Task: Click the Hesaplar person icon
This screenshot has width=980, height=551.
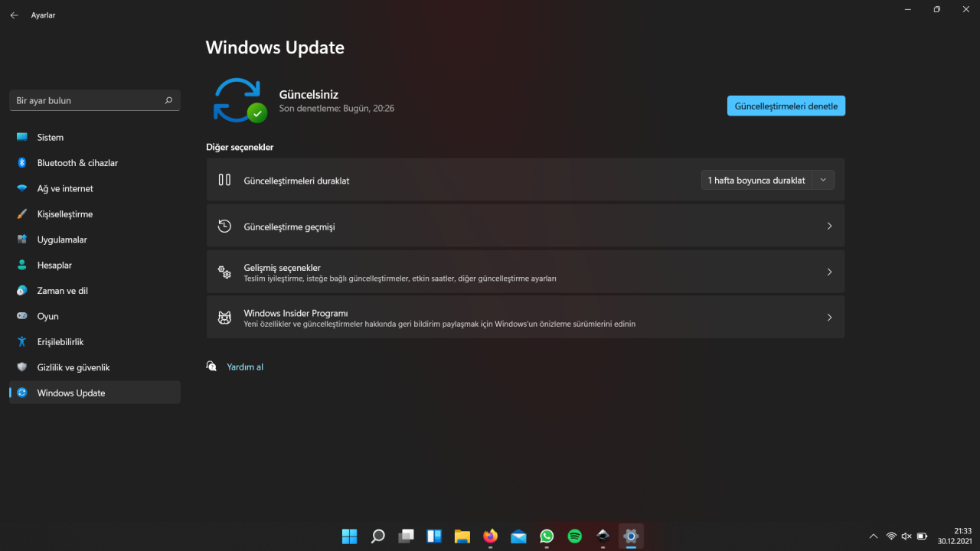Action: 22,265
